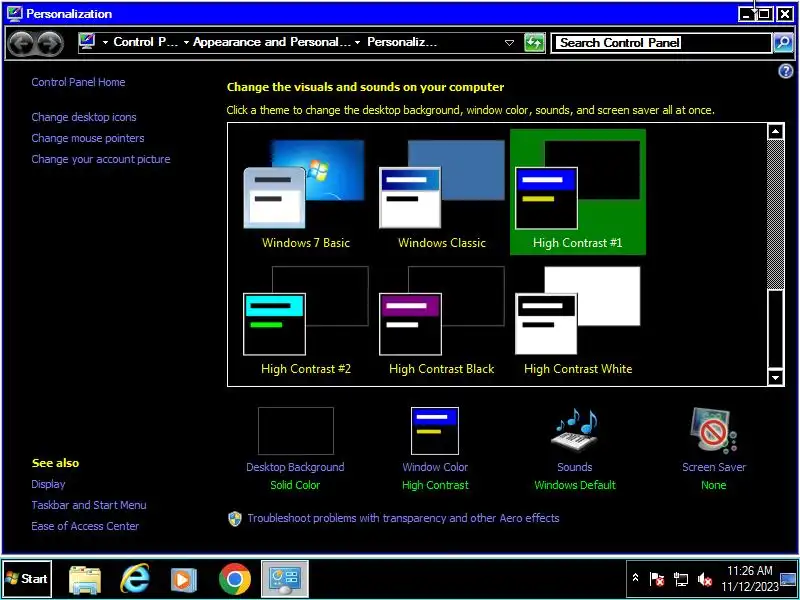800x600 pixels.
Task: Click the Personalization taskbar button
Action: point(285,579)
